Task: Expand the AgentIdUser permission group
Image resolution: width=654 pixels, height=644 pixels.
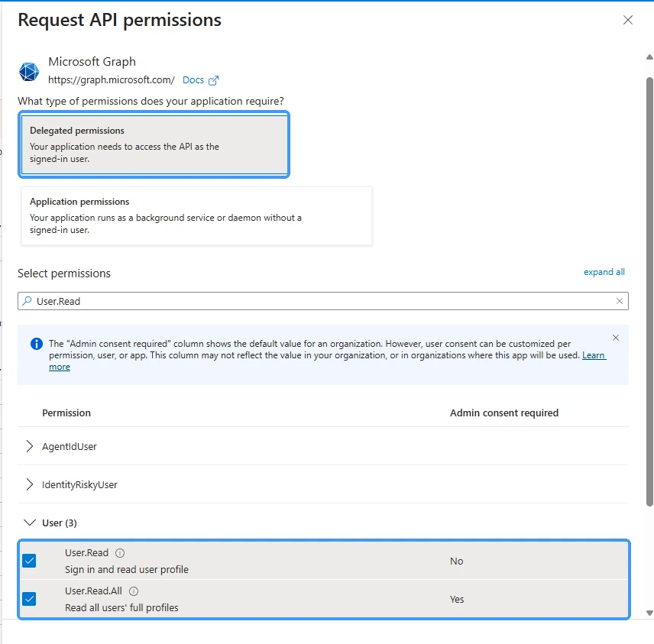Action: (x=29, y=446)
